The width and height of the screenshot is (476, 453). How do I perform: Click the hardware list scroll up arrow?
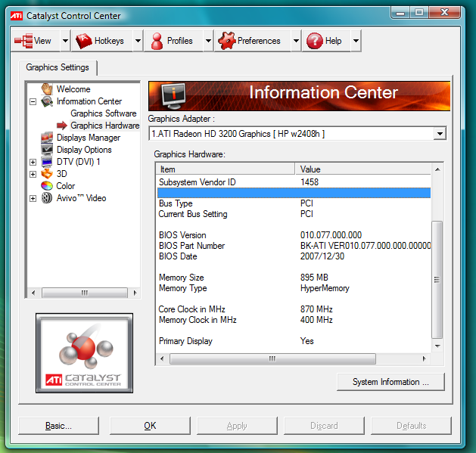pyautogui.click(x=437, y=169)
